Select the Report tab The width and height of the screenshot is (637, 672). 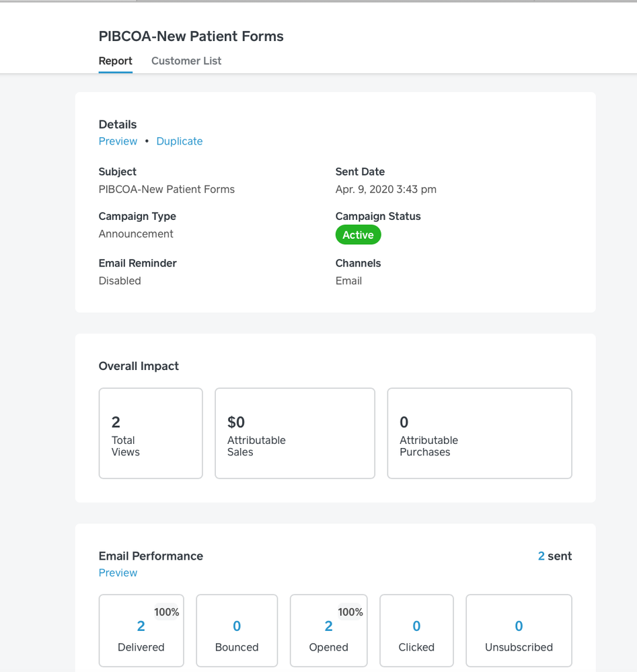(115, 61)
